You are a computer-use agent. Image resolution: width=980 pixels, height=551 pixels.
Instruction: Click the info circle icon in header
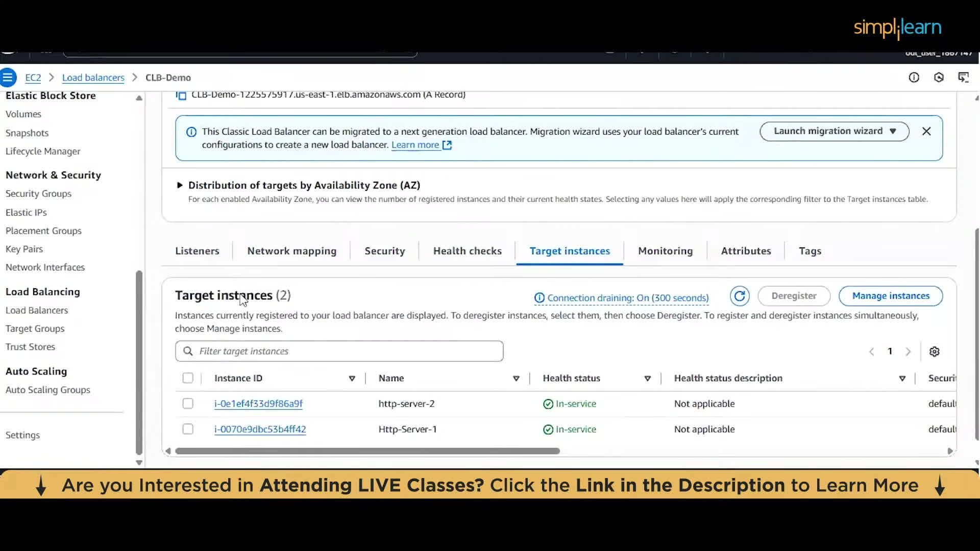(x=914, y=78)
